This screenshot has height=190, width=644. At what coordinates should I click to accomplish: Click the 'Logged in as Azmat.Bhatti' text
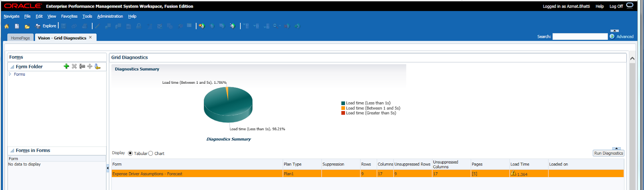point(566,6)
